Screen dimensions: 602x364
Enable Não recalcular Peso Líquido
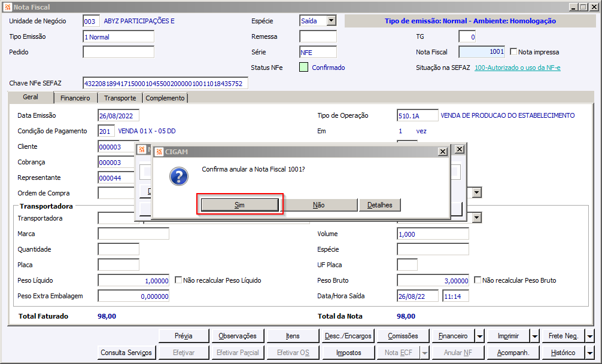[x=178, y=280]
